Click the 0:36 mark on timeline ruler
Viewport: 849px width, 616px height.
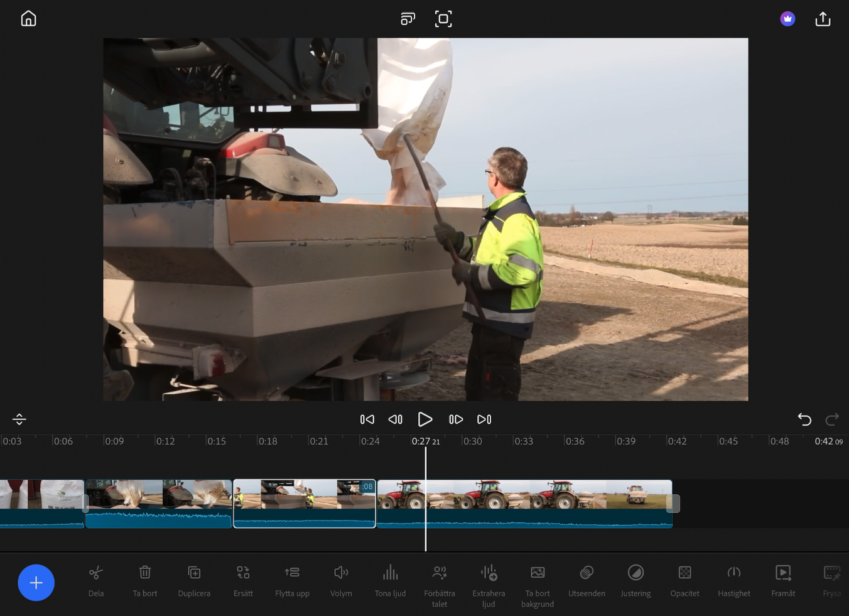tap(575, 441)
